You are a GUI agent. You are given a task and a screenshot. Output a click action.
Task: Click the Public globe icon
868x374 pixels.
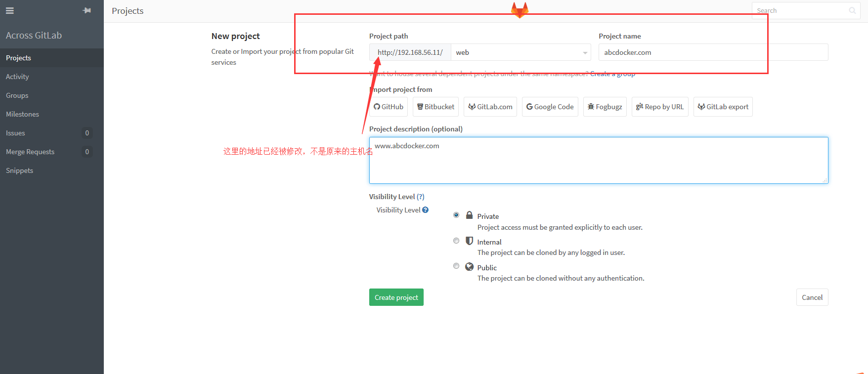pos(470,266)
